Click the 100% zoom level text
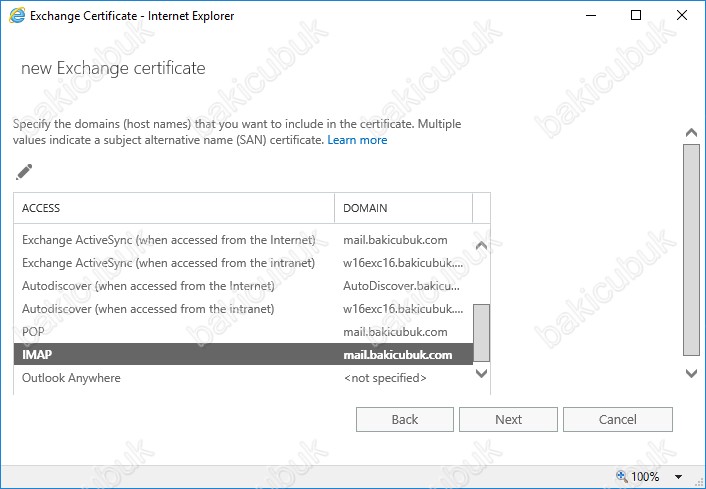Image resolution: width=706 pixels, height=489 pixels. [645, 476]
